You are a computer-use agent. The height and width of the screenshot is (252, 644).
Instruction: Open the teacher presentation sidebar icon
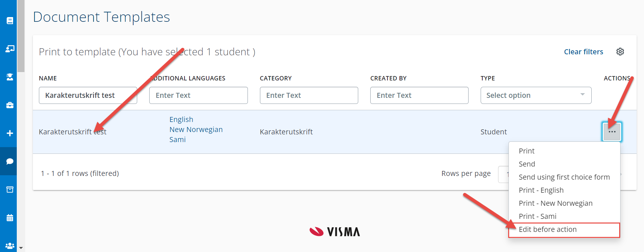tap(10, 49)
